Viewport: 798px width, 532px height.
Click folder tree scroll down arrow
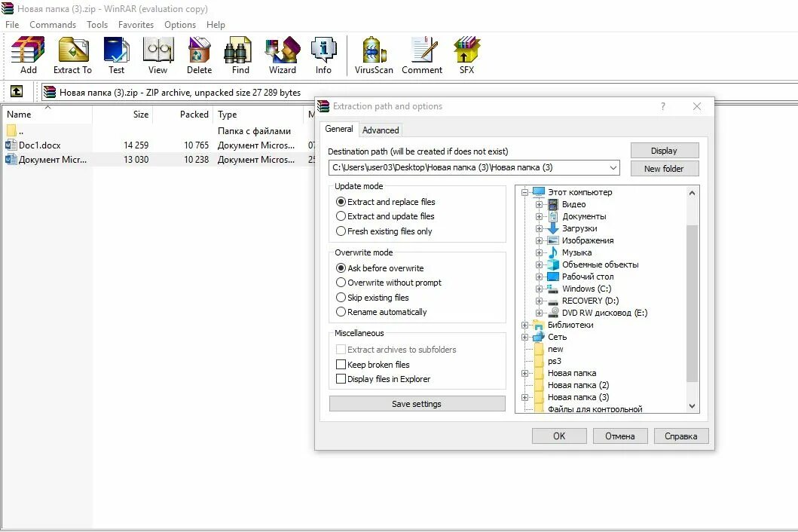click(x=692, y=405)
